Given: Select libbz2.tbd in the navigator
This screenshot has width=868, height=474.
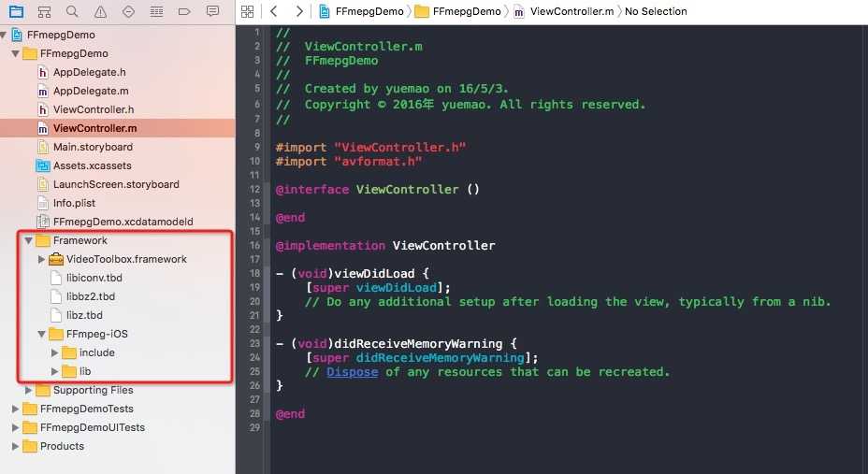Looking at the screenshot, I should coord(91,296).
